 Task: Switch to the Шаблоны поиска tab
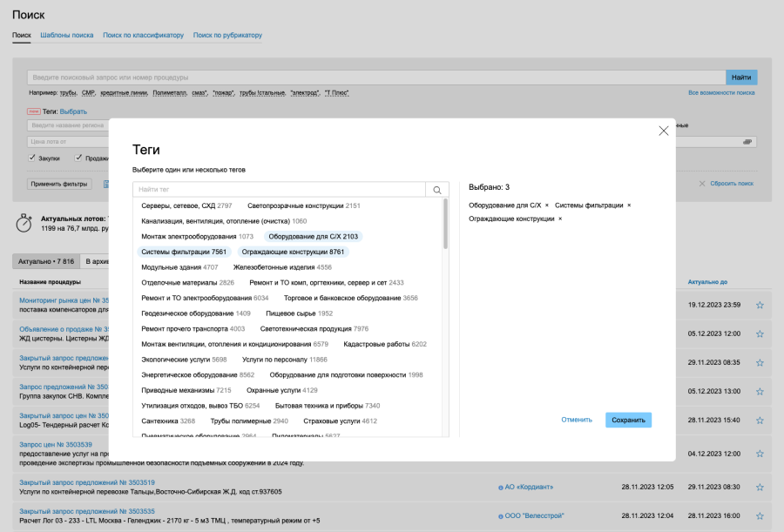click(x=67, y=36)
